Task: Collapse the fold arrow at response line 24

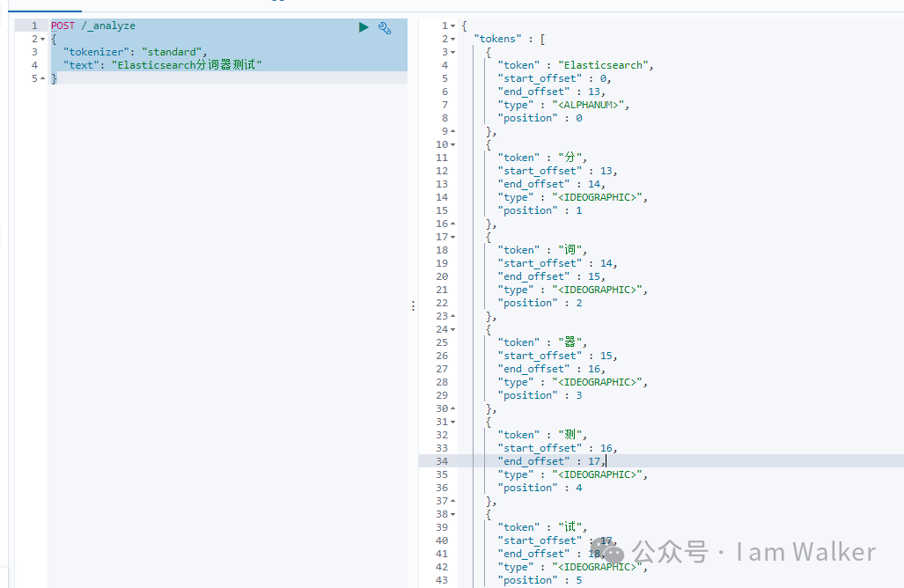Action: 453,330
